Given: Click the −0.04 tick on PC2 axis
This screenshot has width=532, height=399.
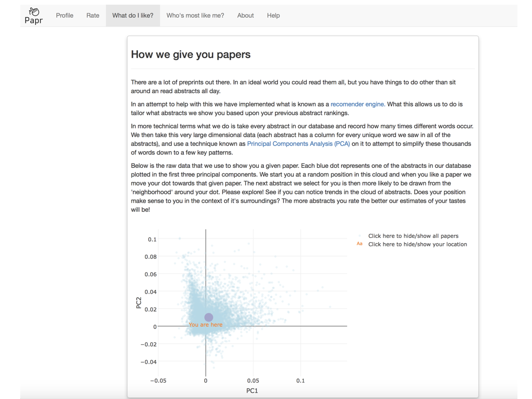Looking at the screenshot, I should [149, 362].
